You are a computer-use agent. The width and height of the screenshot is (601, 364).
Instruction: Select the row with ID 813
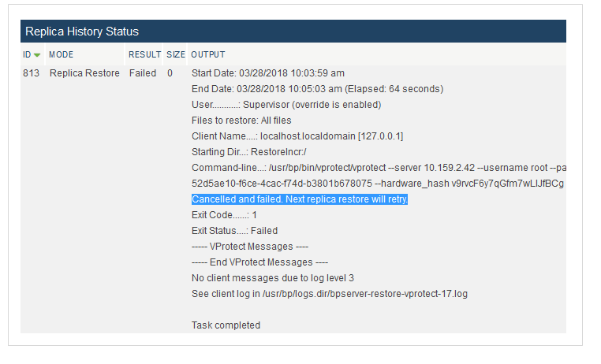point(293,199)
